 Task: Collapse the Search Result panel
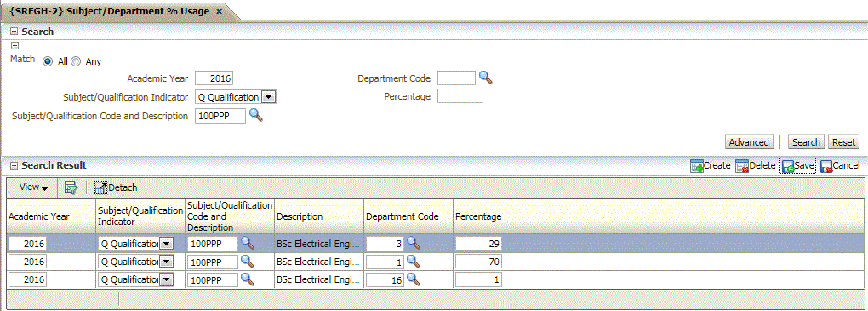pyautogui.click(x=14, y=165)
